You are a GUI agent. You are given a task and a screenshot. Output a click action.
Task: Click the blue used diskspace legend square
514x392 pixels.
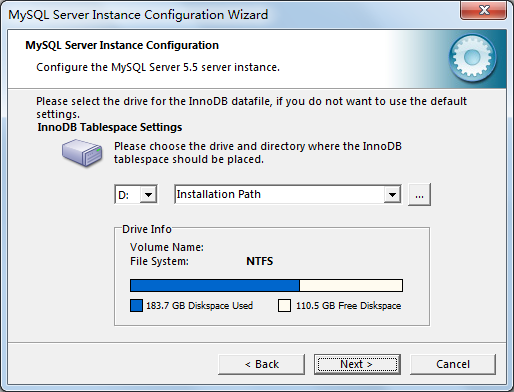[x=136, y=306]
